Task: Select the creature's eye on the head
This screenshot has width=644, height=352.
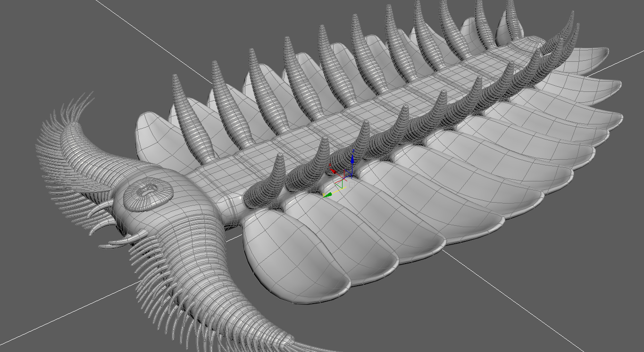Action: tap(148, 194)
